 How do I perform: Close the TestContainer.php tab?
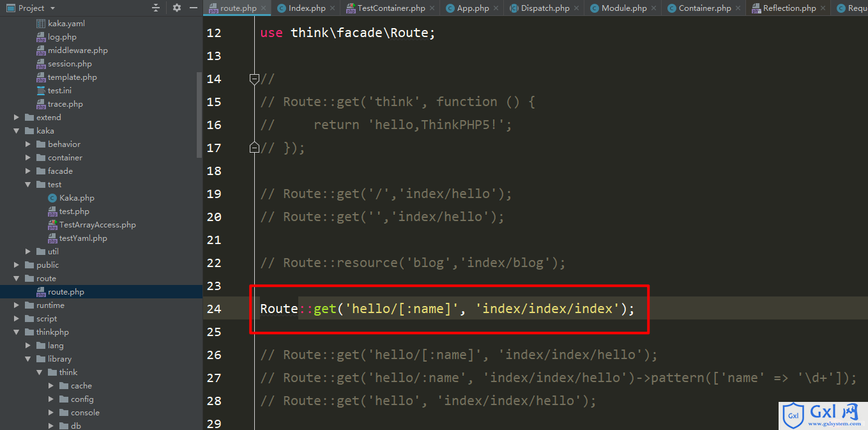click(x=432, y=8)
